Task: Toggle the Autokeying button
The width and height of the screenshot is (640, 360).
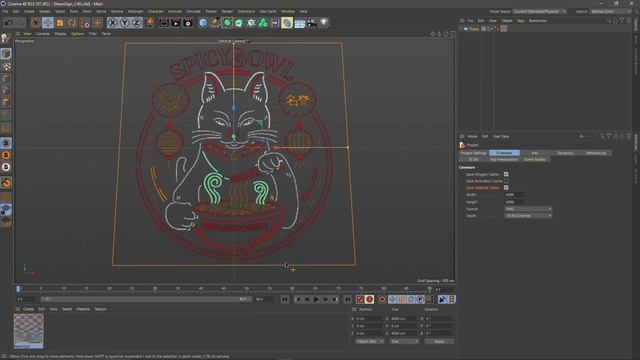Action: pos(369,300)
